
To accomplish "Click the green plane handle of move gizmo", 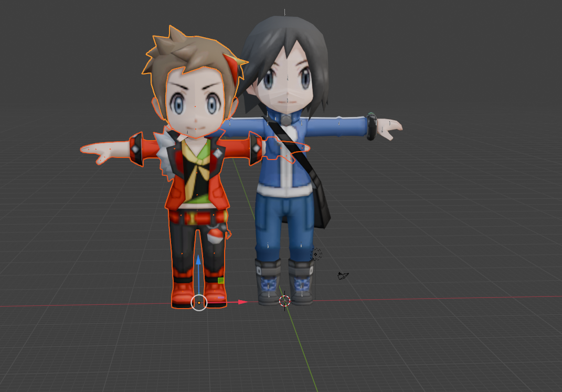I will click(221, 280).
